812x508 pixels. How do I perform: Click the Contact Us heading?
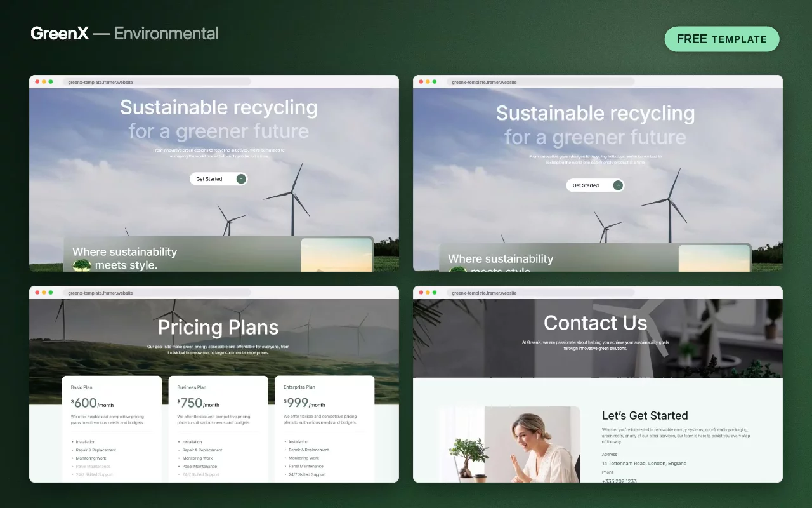595,323
